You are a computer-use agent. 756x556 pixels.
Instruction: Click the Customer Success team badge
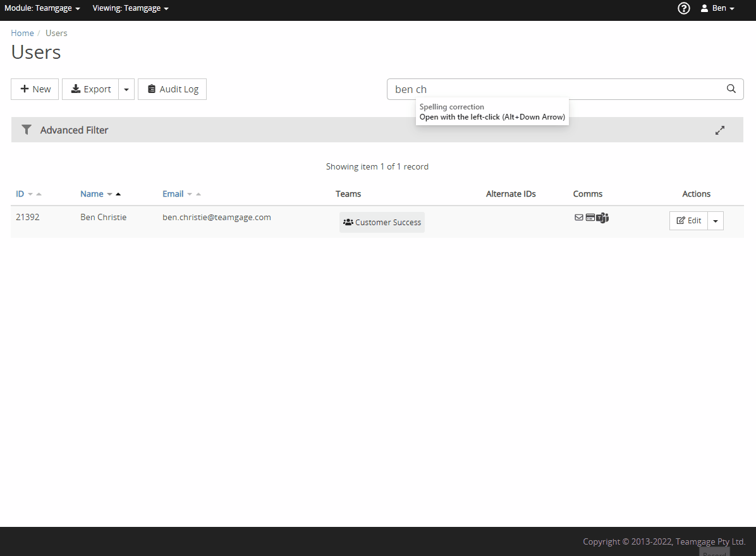coord(382,222)
